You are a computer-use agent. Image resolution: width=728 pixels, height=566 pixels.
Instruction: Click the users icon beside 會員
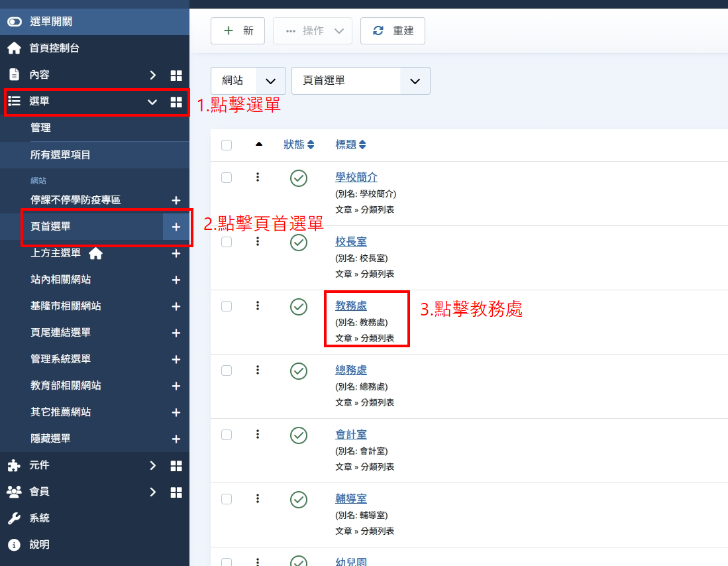(x=15, y=492)
